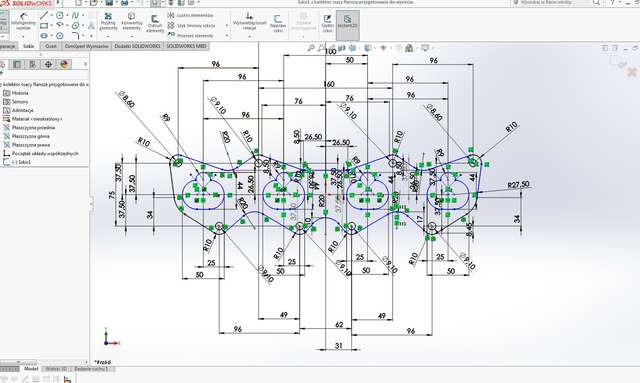The image size is (640, 383).
Task: Select the Line sketch tool
Action: [x=44, y=16]
